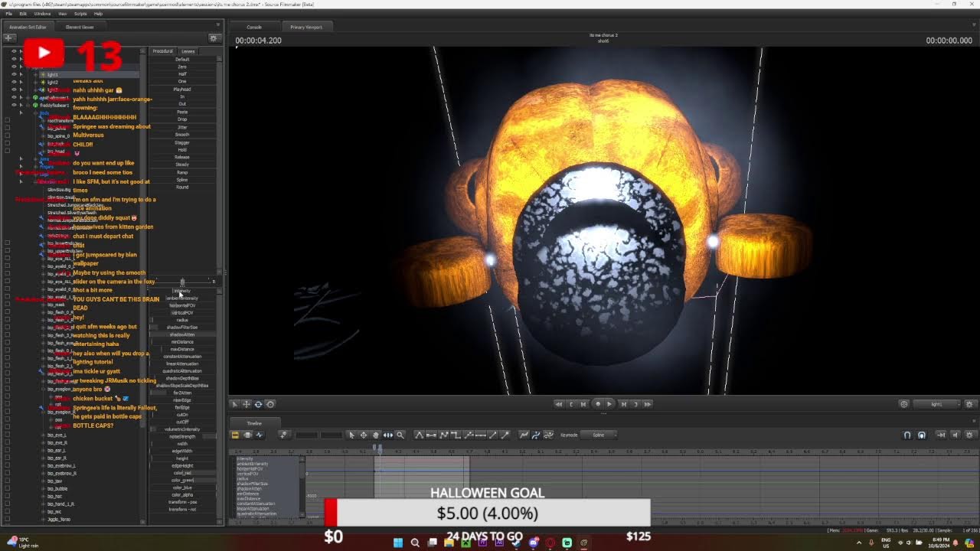980x551 pixels.
Task: Tick the checkbox for bip_jaw
Action: pyautogui.click(x=8, y=481)
